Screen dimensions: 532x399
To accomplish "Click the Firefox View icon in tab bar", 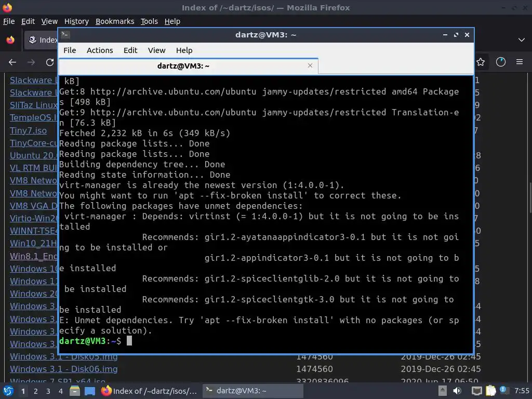I will [10, 40].
